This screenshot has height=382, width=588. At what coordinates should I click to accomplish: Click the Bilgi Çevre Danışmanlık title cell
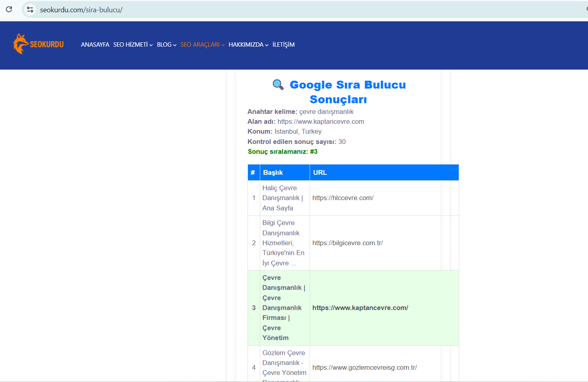point(285,243)
